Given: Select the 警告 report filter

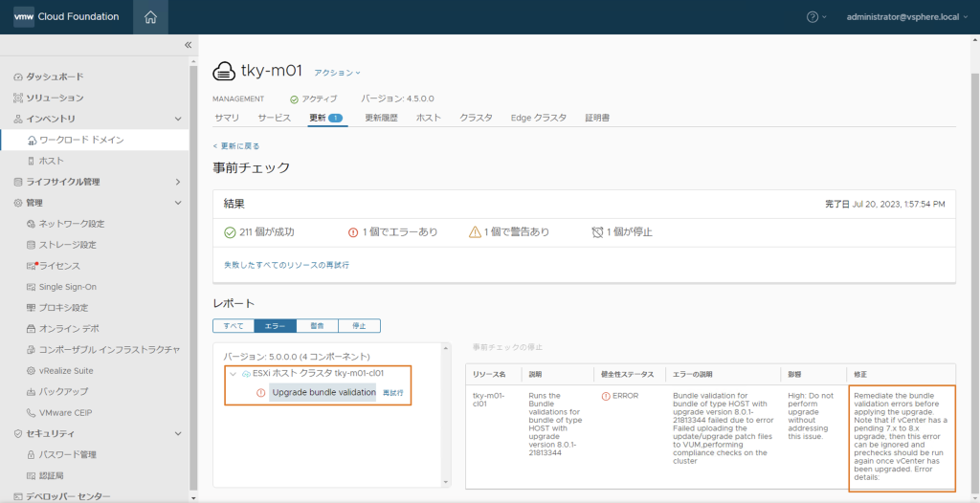Looking at the screenshot, I should pyautogui.click(x=318, y=325).
